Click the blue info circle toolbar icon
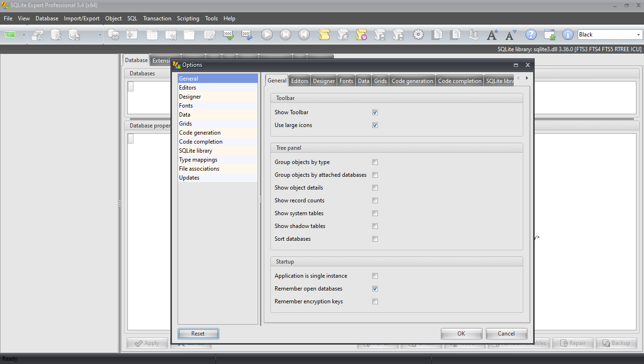The height and width of the screenshot is (364, 644). [568, 35]
